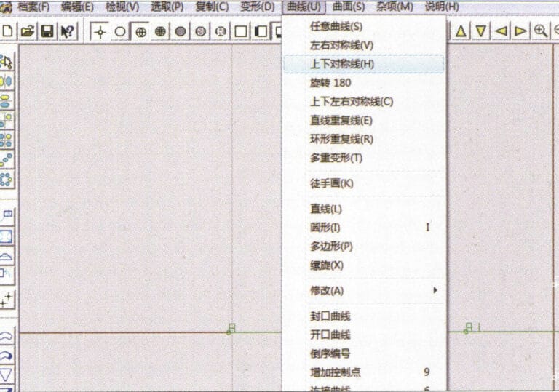Click the trapezoid shape icon in left toolbar

7,256
